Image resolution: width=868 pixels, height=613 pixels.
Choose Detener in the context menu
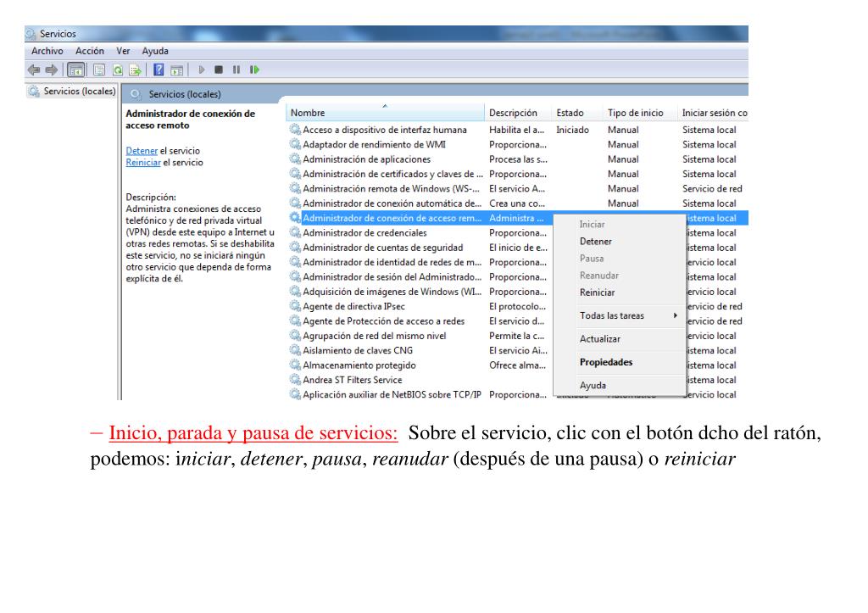click(x=595, y=242)
